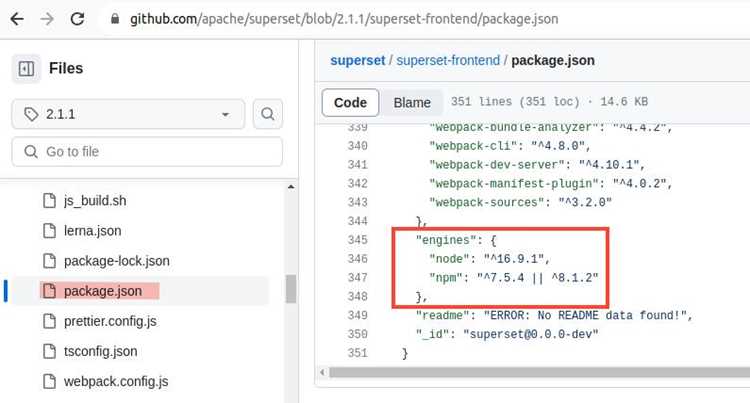Click line number 349

[x=357, y=316]
